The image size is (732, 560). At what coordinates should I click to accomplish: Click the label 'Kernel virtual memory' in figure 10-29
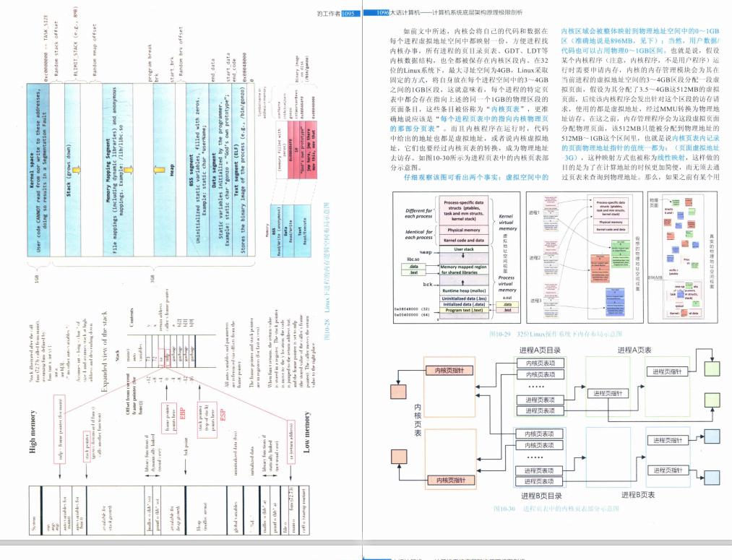(507, 223)
